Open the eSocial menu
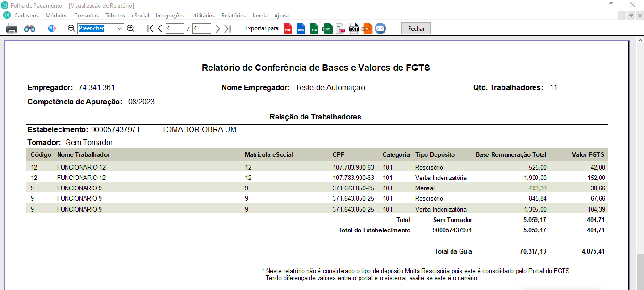This screenshot has height=290, width=644. click(x=140, y=16)
